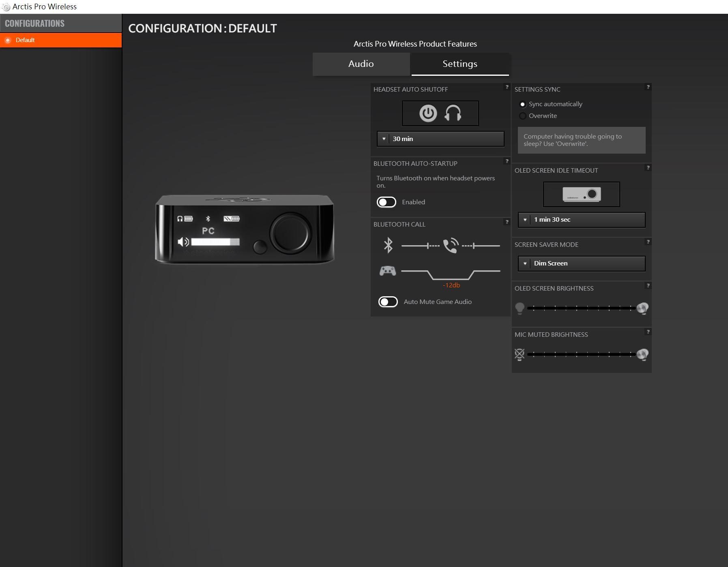Click the Overwrite sleep hint text box
This screenshot has height=567, width=728.
point(582,140)
